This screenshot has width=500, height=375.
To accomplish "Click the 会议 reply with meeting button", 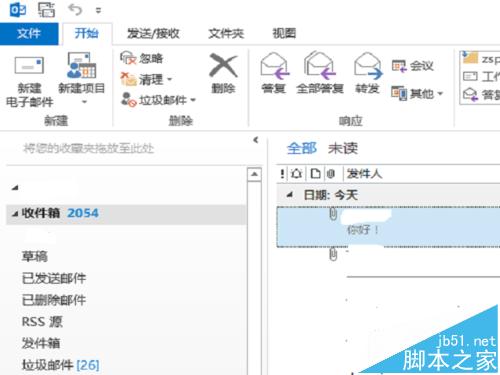I will click(413, 66).
